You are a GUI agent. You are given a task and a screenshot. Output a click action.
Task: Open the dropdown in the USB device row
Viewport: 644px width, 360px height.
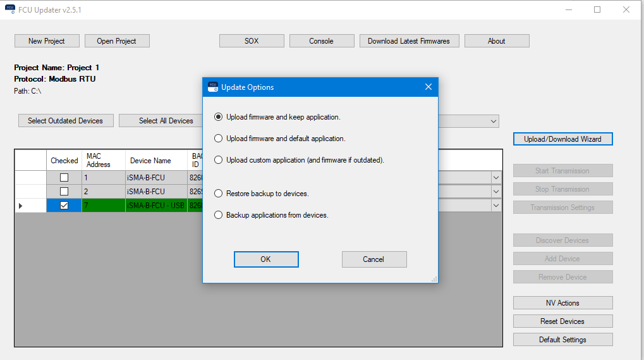(x=496, y=205)
